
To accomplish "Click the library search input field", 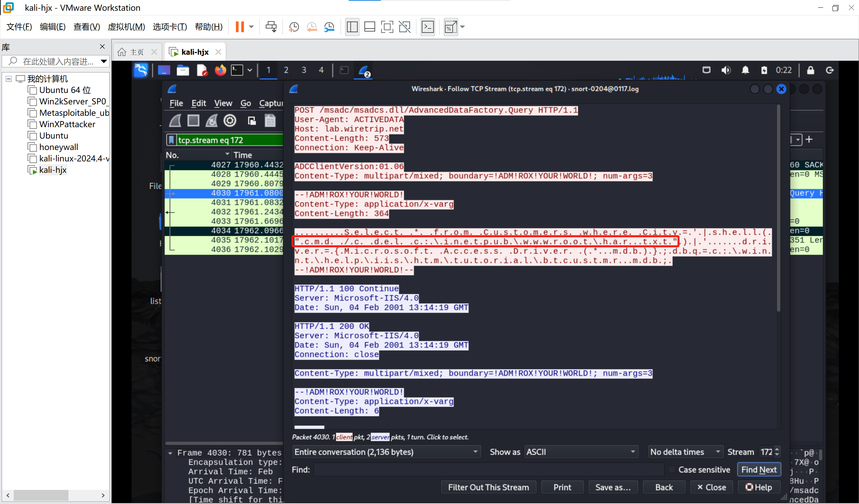I will coord(56,61).
